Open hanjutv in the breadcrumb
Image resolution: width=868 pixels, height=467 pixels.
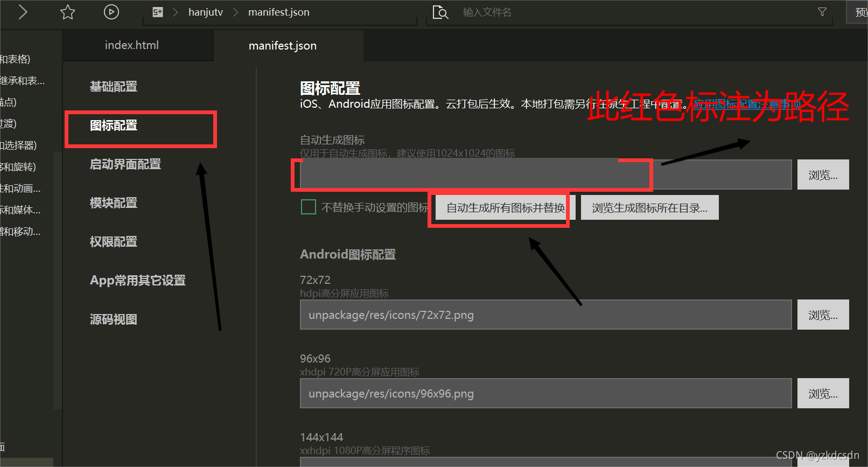(206, 12)
